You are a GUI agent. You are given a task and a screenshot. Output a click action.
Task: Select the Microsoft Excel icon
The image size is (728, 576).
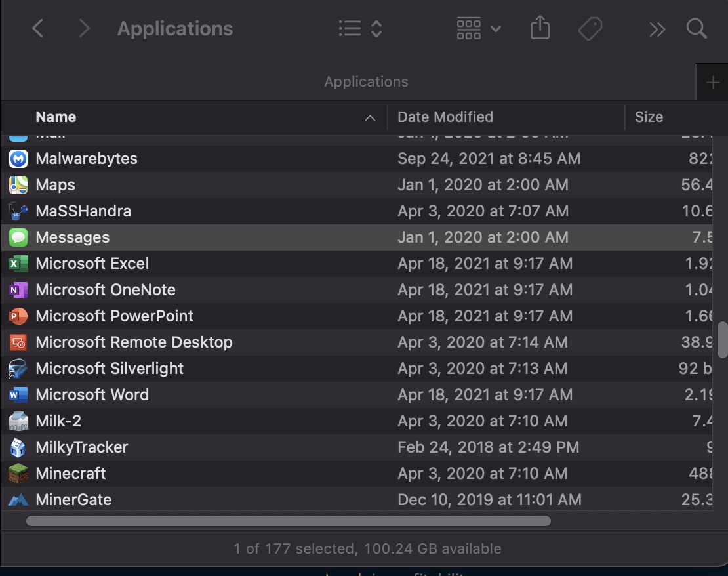coord(18,264)
